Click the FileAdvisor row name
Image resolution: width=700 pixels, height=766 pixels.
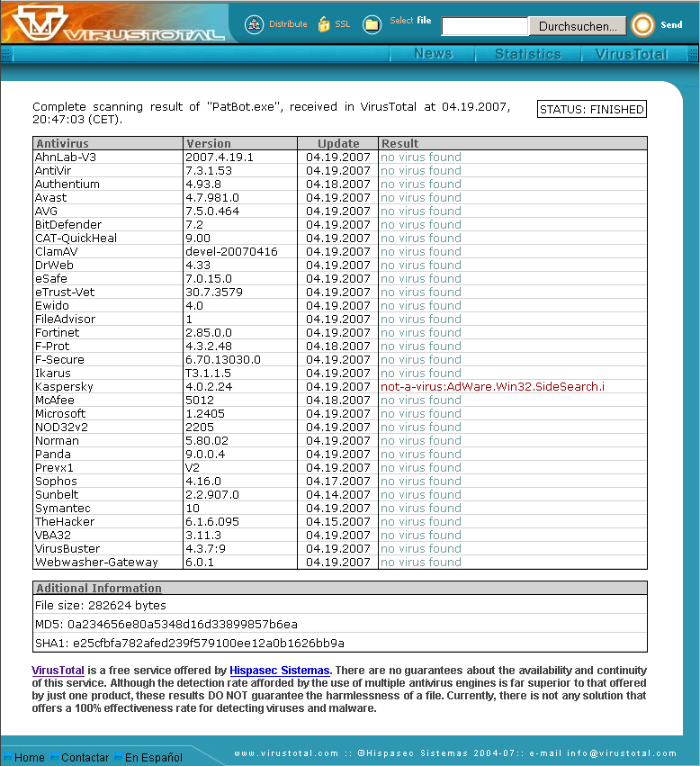pos(65,319)
